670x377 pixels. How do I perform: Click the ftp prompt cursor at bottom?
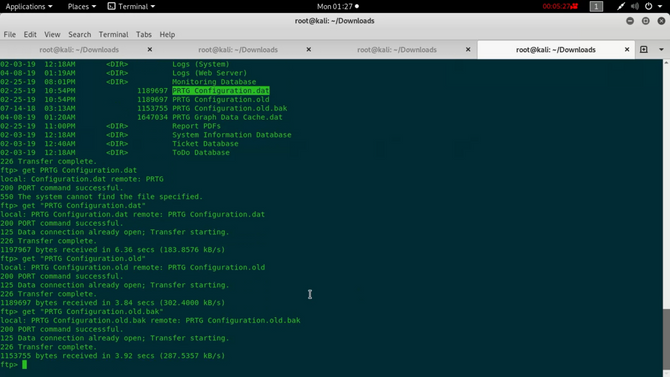[x=24, y=365]
